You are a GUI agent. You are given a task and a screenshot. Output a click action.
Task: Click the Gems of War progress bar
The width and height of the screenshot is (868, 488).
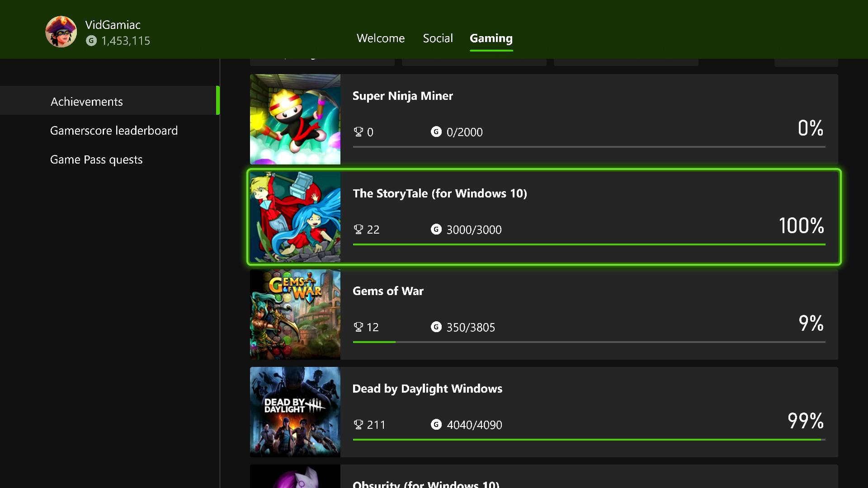pyautogui.click(x=589, y=342)
